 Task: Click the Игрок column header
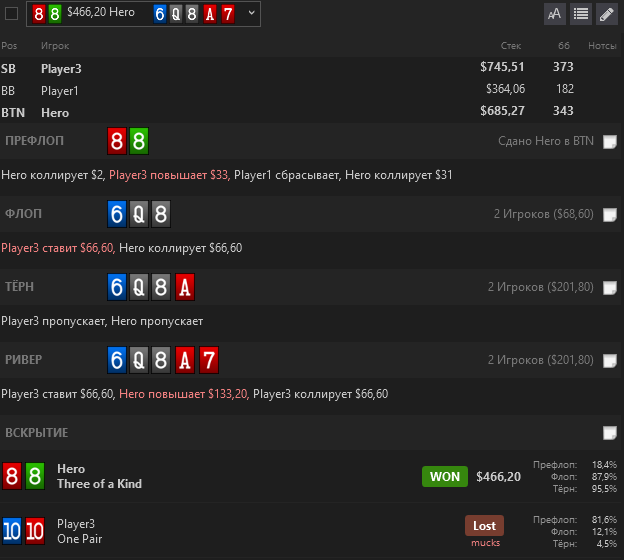[x=55, y=46]
